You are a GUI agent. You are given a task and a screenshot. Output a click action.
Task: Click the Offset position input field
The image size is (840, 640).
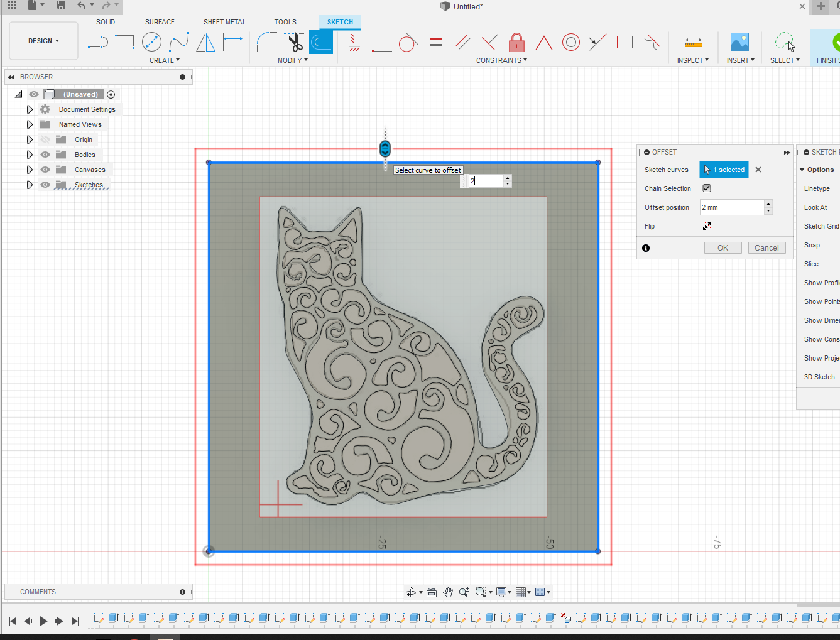[731, 207]
